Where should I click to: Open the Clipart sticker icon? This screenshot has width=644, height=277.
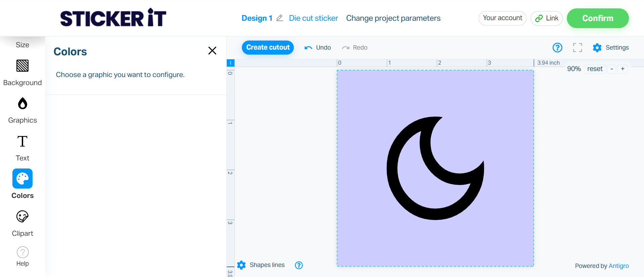(22, 216)
